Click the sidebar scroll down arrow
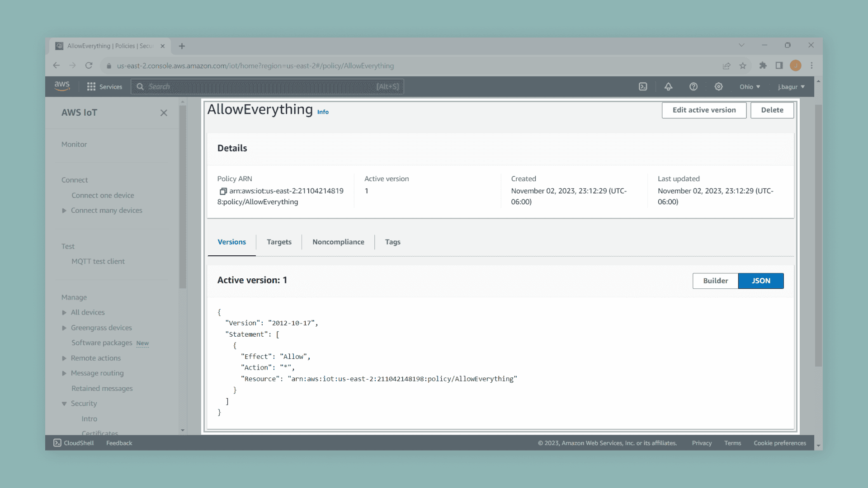 pyautogui.click(x=183, y=430)
